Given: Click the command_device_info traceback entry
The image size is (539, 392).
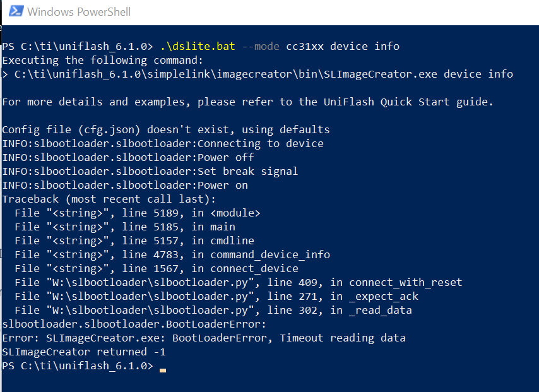Looking at the screenshot, I should coord(269,254).
